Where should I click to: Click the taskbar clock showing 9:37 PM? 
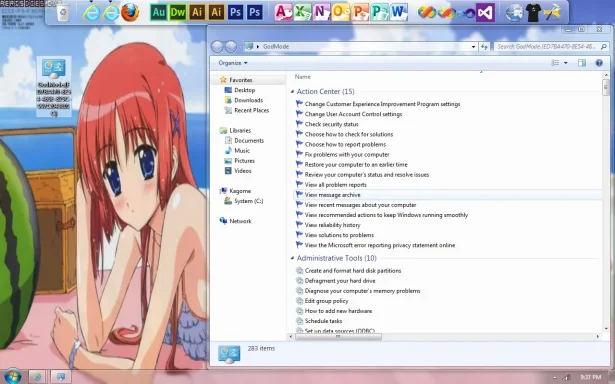pos(590,377)
